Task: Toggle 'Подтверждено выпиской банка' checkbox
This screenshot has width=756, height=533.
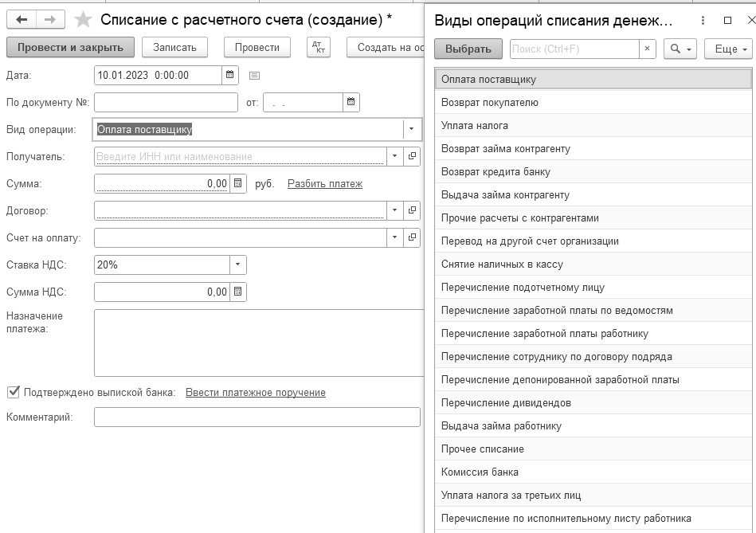Action: point(13,392)
